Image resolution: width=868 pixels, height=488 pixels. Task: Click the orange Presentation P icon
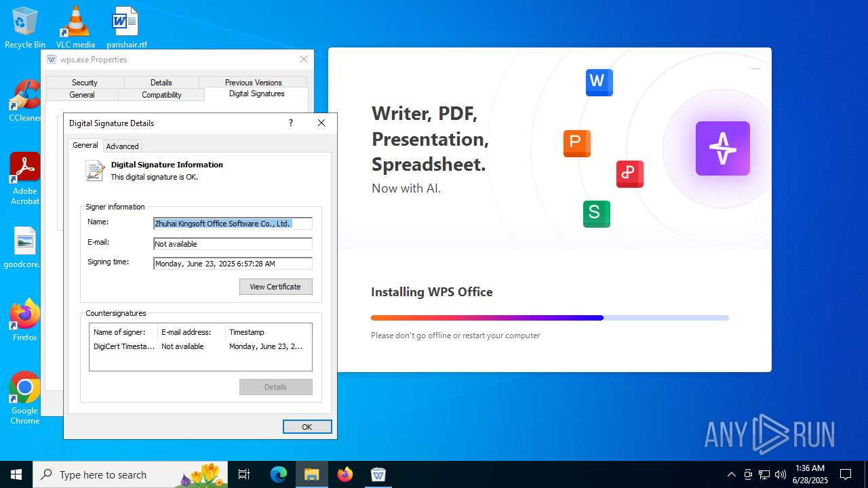click(577, 143)
